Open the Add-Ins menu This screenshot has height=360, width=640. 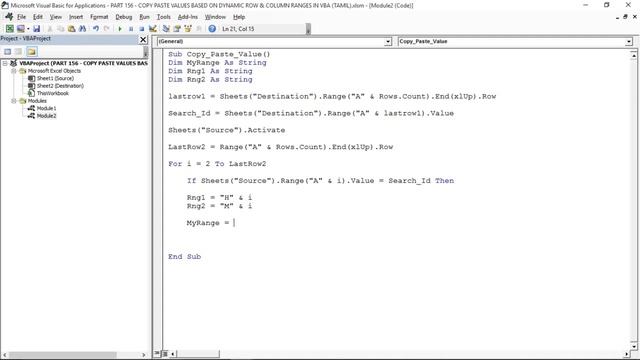pyautogui.click(x=187, y=17)
